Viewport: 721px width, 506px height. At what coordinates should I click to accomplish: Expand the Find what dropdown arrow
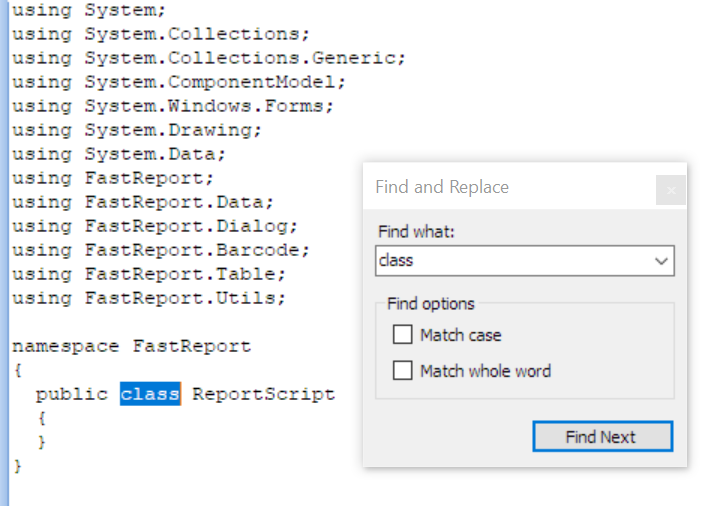[661, 261]
